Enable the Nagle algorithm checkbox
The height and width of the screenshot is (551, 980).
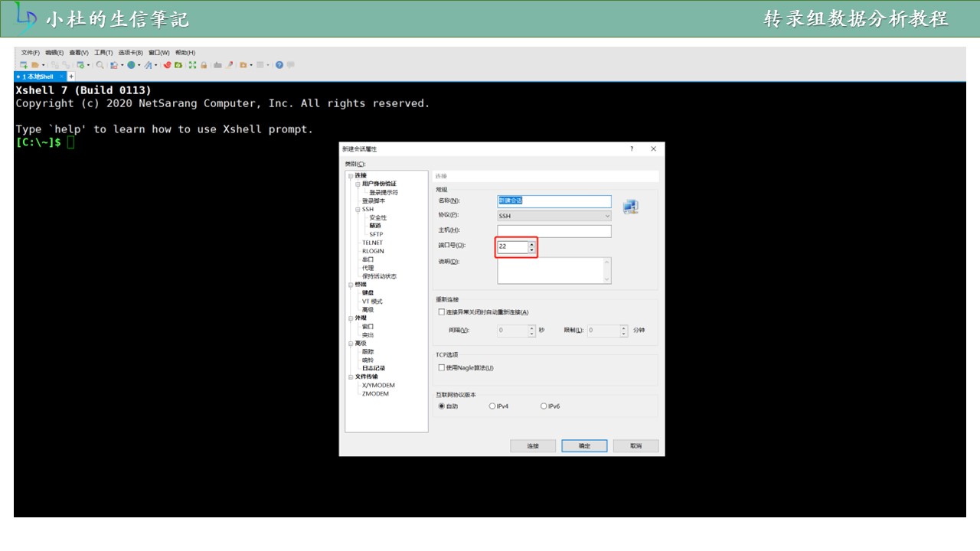point(441,367)
